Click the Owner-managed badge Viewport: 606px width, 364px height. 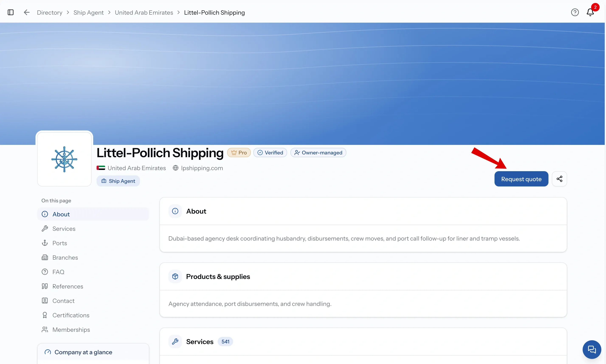[x=318, y=153]
